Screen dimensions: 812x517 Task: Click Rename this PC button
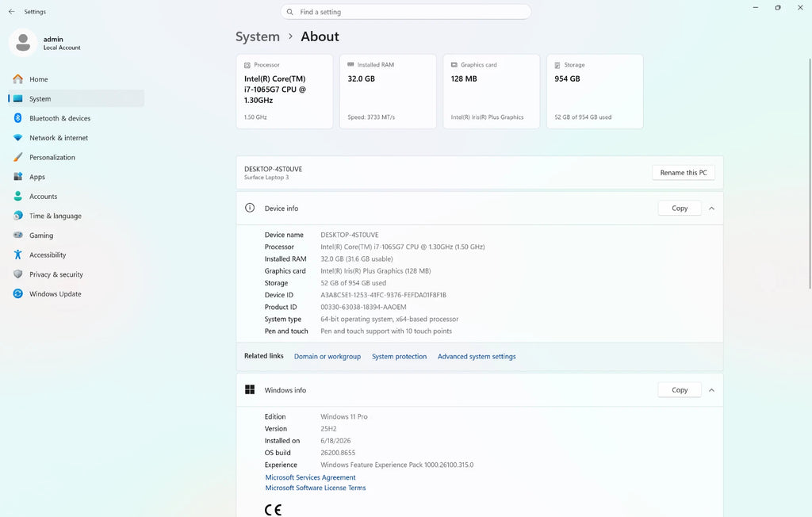coord(684,173)
